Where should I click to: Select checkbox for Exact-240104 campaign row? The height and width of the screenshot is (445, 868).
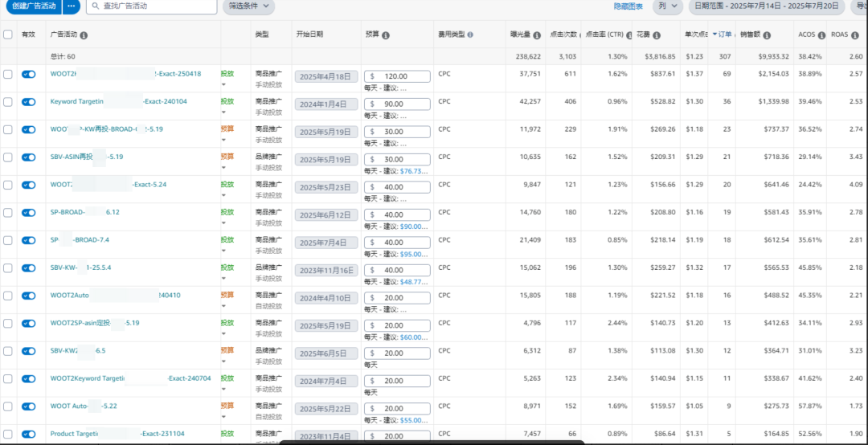8,102
